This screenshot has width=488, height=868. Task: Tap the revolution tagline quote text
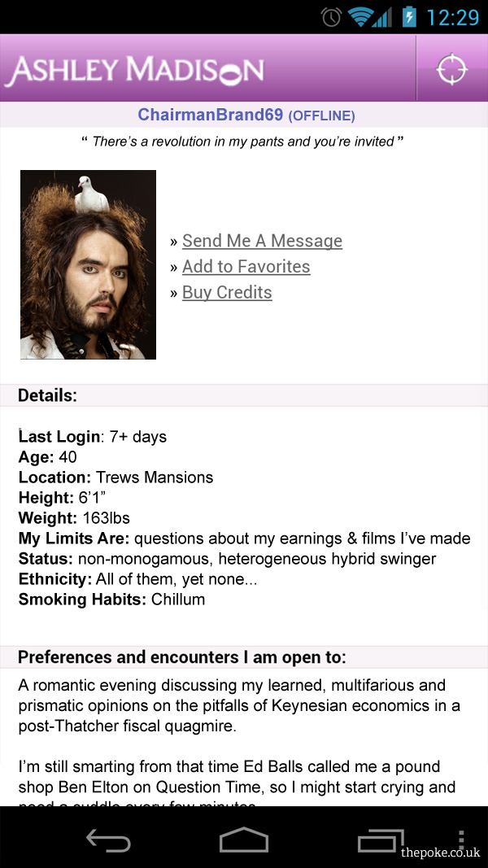(243, 142)
